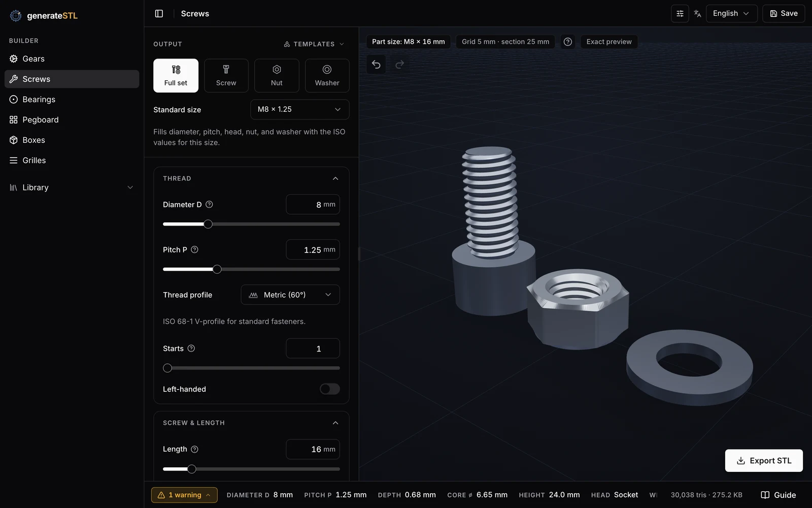
Task: Show help for Starts
Action: pos(191,348)
